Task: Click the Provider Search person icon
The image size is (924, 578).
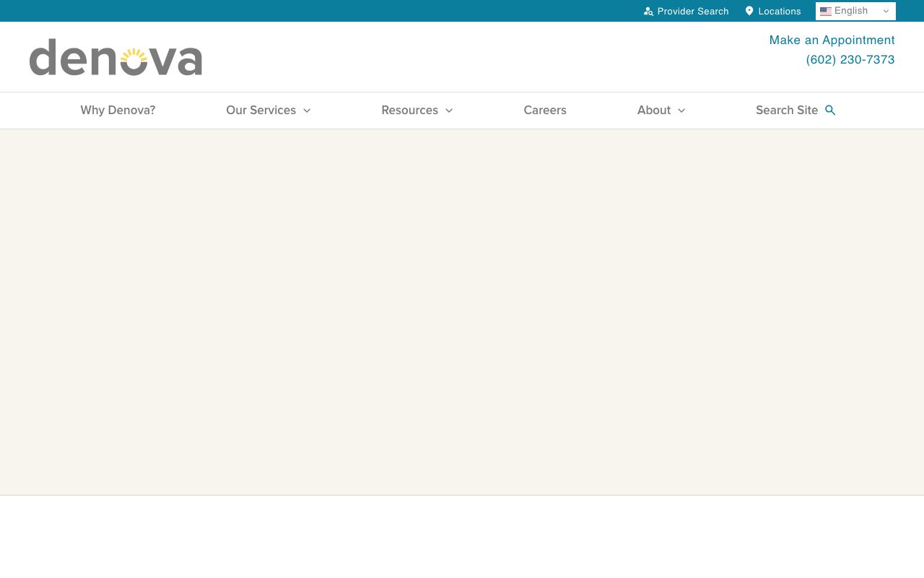Action: pos(648,11)
